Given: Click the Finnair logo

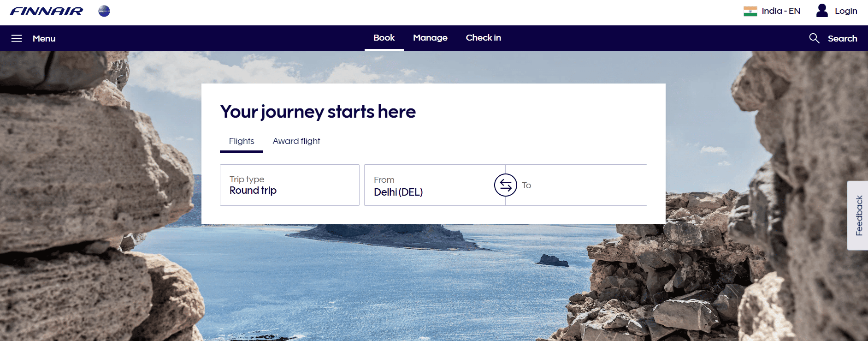Looking at the screenshot, I should coord(47,11).
